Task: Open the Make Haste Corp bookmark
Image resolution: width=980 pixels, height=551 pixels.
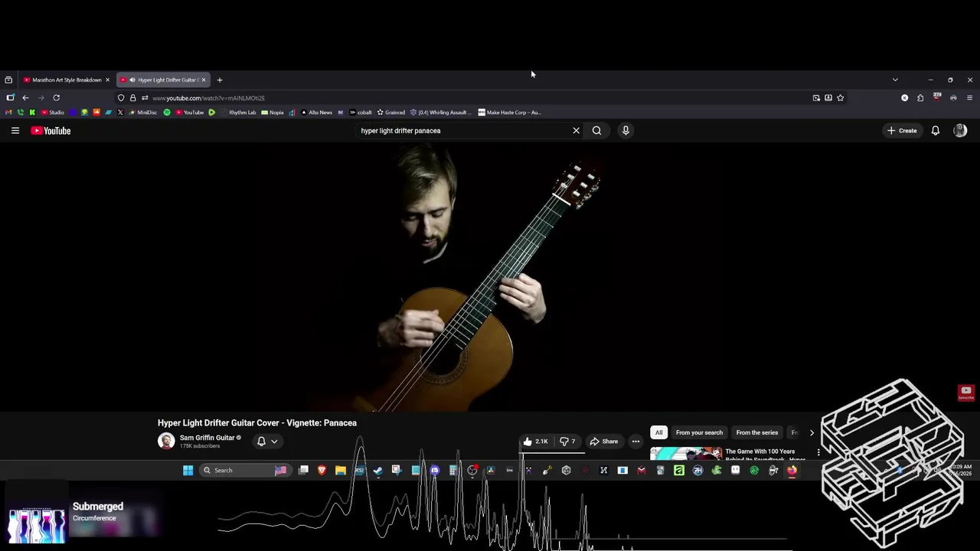Action: (x=510, y=112)
